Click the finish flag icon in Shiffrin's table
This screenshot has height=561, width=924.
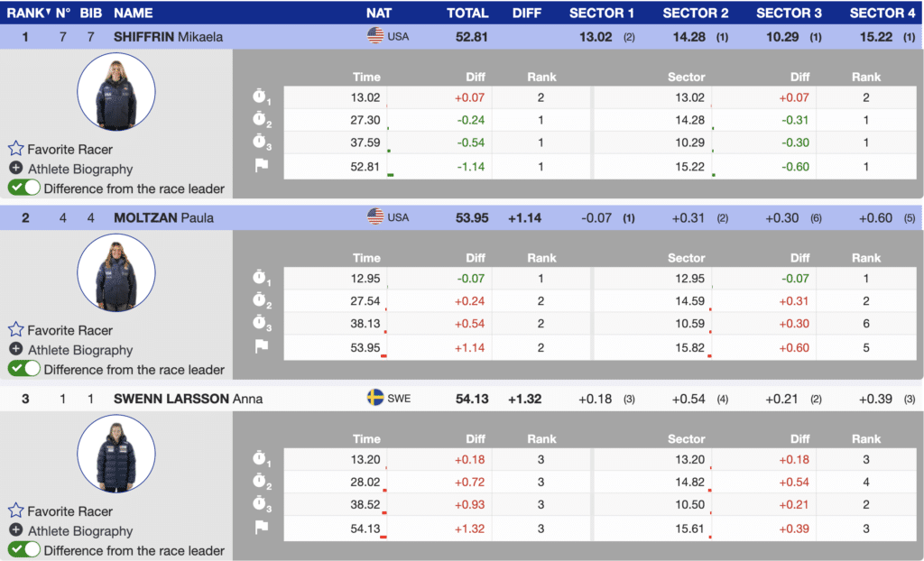click(x=262, y=165)
